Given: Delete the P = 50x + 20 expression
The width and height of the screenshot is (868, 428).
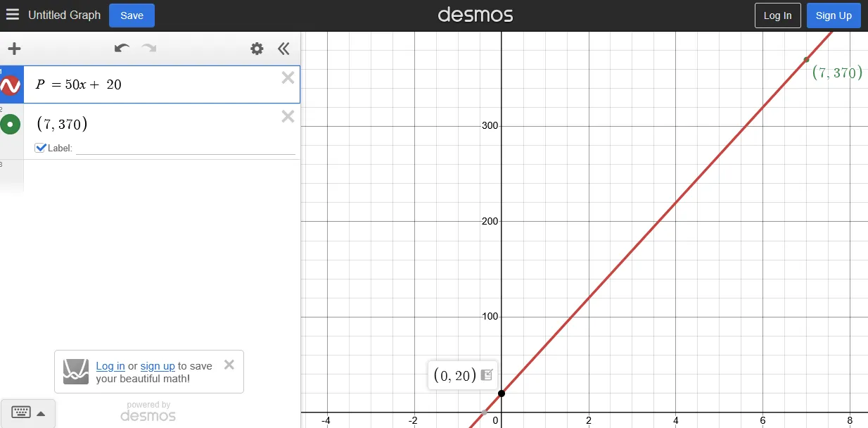Looking at the screenshot, I should tap(288, 78).
